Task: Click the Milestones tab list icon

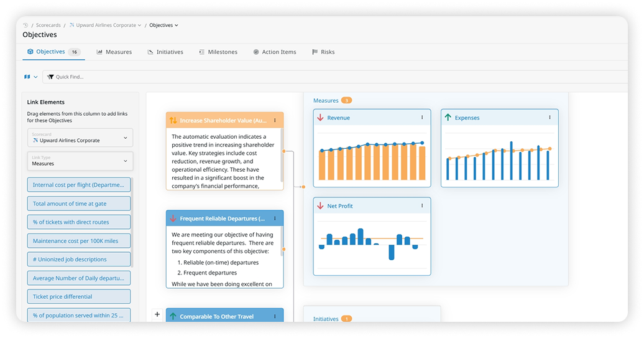Action: [x=201, y=52]
